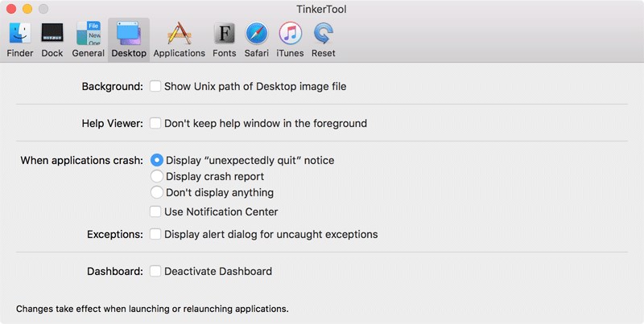Viewport: 644px width, 324px height.
Task: Tick the Deactivate Dashboard checkbox
Action: coord(155,271)
